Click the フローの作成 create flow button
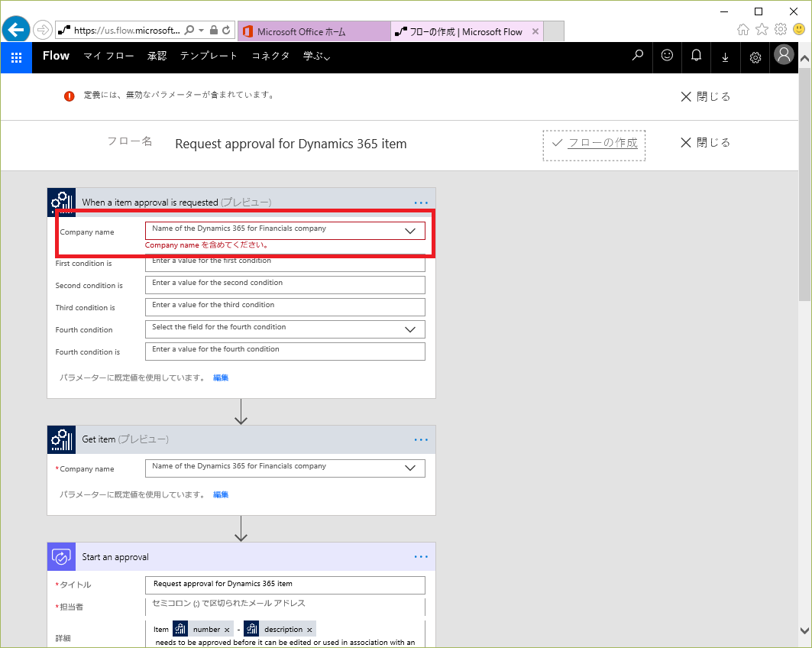 (x=594, y=145)
